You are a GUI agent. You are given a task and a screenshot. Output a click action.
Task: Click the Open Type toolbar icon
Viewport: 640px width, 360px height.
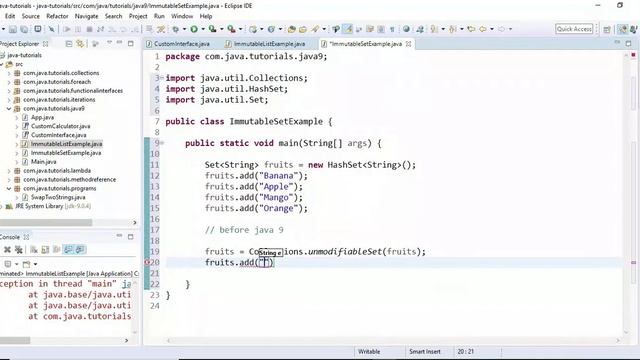(291, 29)
